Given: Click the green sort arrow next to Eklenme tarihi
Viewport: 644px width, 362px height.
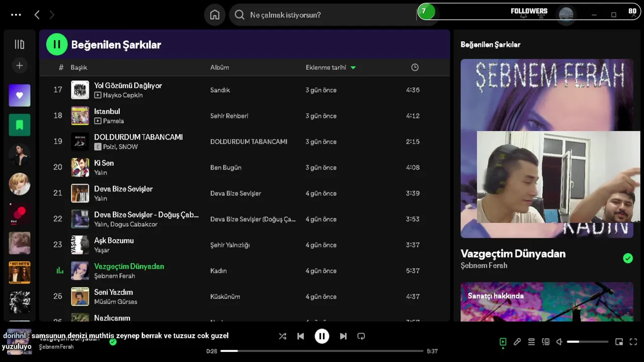Looking at the screenshot, I should 353,67.
